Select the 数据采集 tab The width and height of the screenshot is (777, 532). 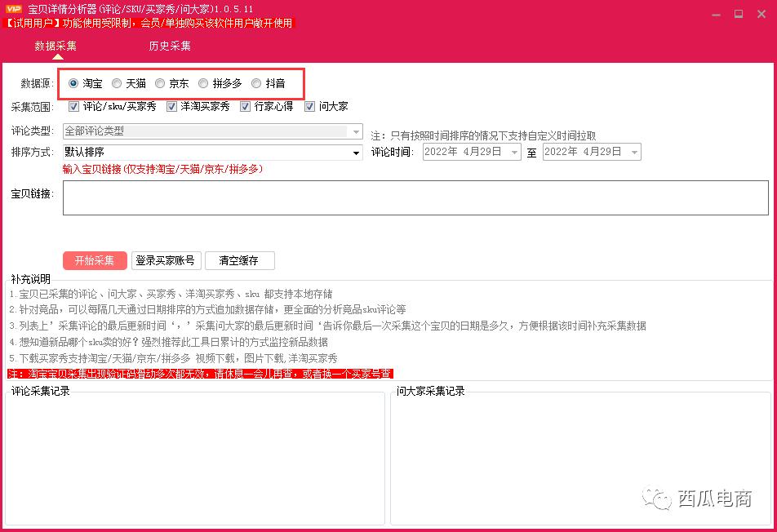pos(55,47)
